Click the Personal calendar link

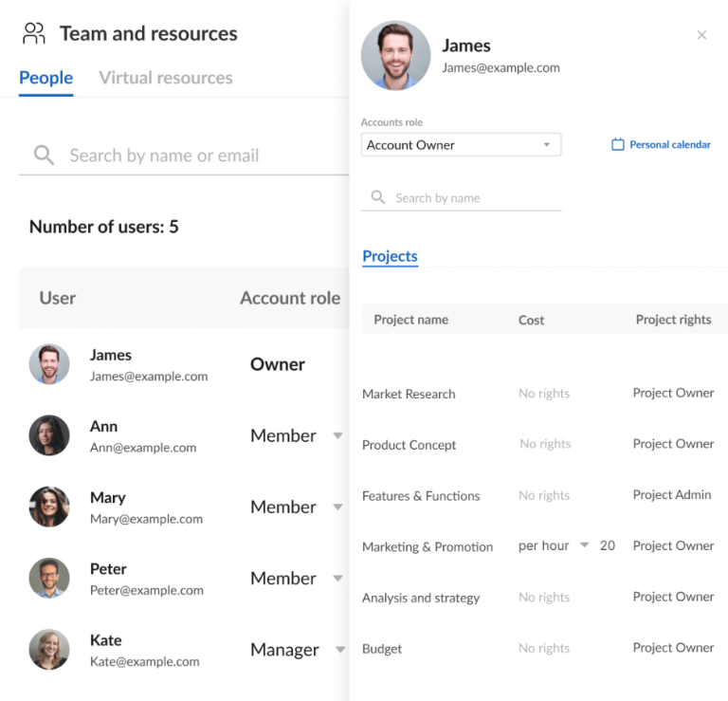pyautogui.click(x=669, y=144)
